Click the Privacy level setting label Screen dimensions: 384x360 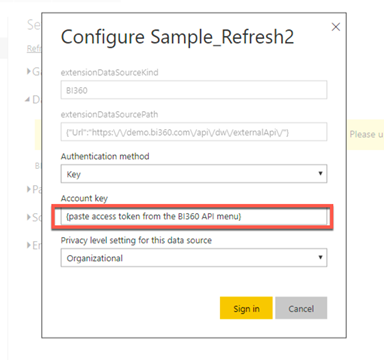136,240
